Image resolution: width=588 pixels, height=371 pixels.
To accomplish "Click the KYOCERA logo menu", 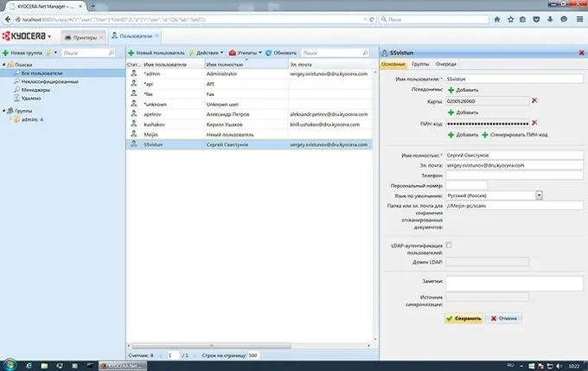I will tap(26, 36).
